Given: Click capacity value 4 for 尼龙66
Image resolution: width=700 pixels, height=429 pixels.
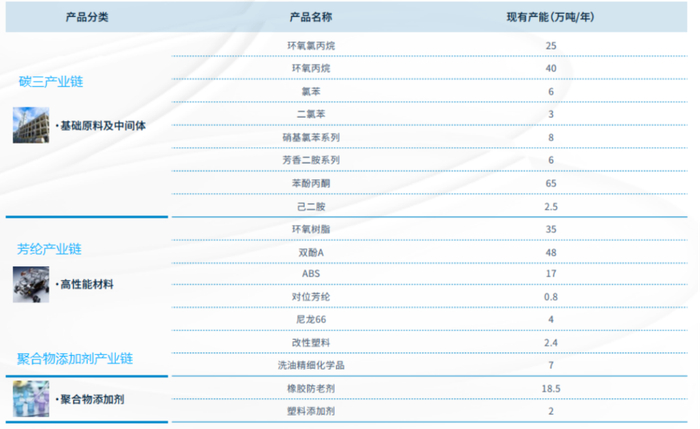Looking at the screenshot, I should pyautogui.click(x=551, y=320).
